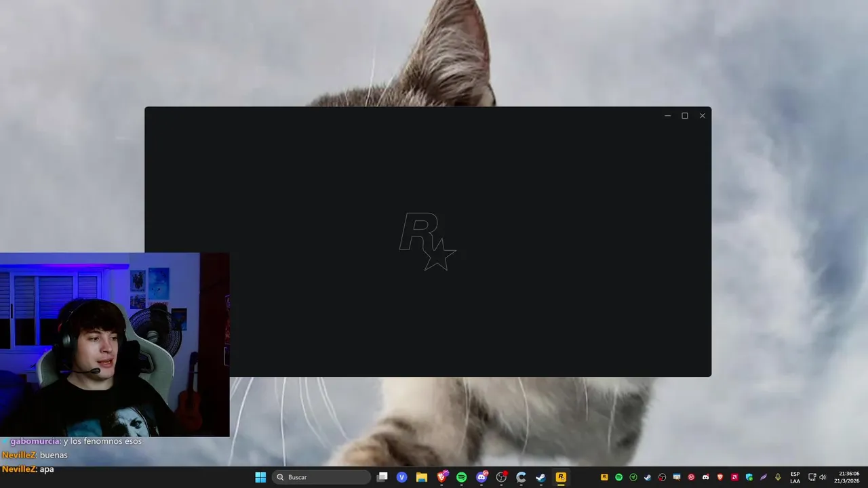868x488 pixels.
Task: Open Steam from the taskbar
Action: pyautogui.click(x=540, y=477)
